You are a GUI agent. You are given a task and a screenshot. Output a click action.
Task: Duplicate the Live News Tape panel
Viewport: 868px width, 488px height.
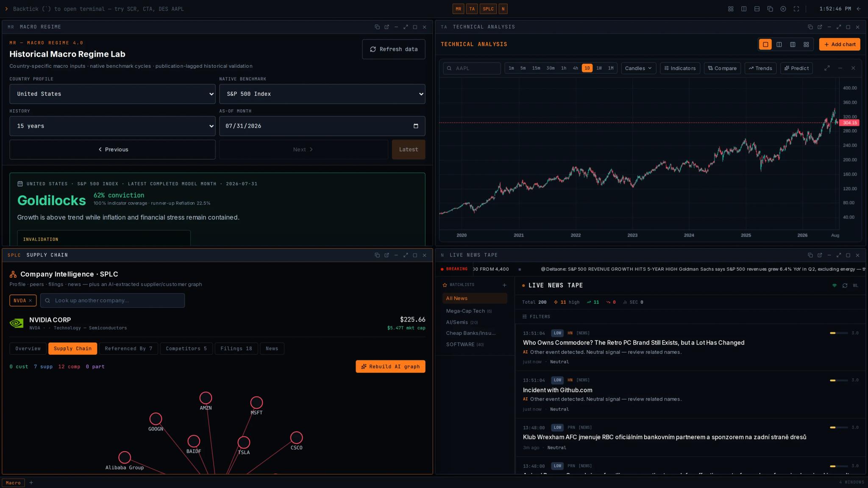point(810,255)
